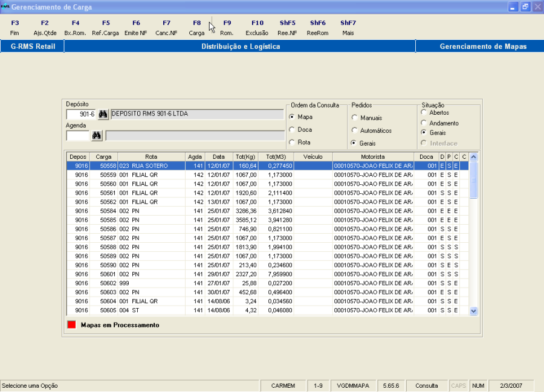Click the Agenda input field

tap(77, 136)
